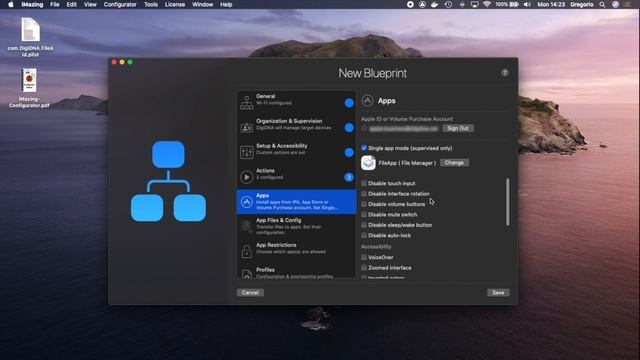Viewport: 640px width, 360px height.
Task: Click the blurred Apple ID account field
Action: [x=403, y=128]
